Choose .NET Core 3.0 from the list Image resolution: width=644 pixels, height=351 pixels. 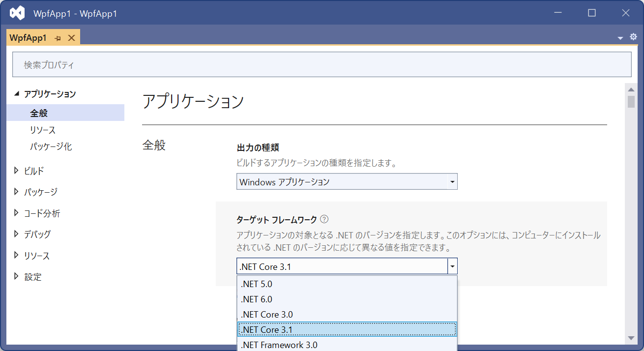(x=347, y=314)
